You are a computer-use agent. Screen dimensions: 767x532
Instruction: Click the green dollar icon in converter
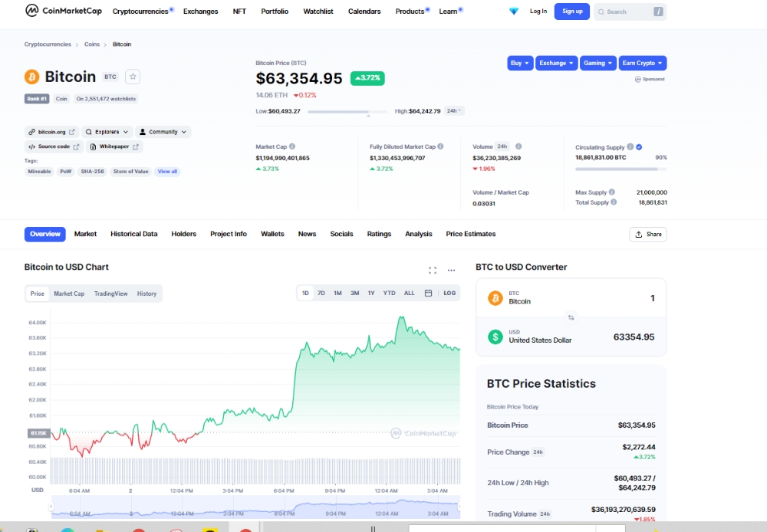[495, 337]
